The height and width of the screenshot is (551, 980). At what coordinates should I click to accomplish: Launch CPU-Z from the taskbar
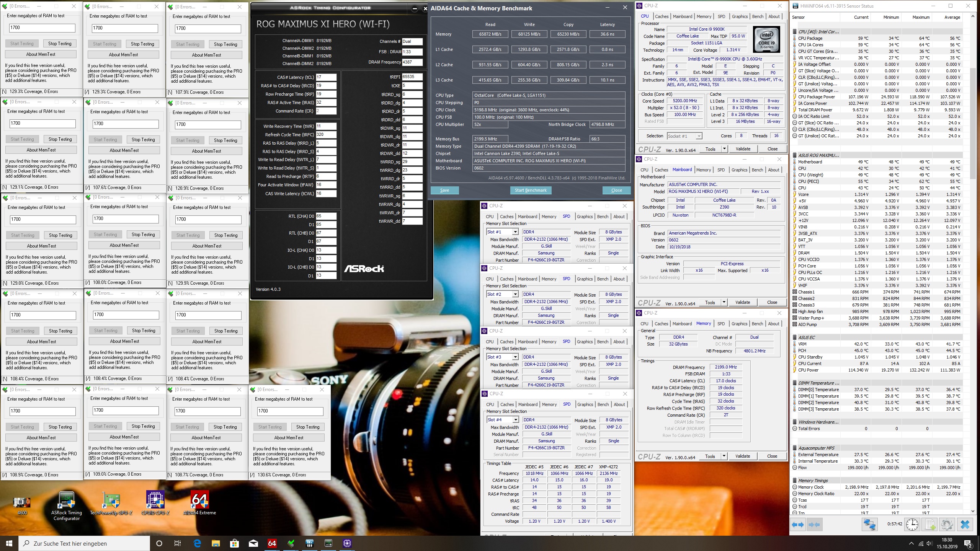pyautogui.click(x=347, y=543)
